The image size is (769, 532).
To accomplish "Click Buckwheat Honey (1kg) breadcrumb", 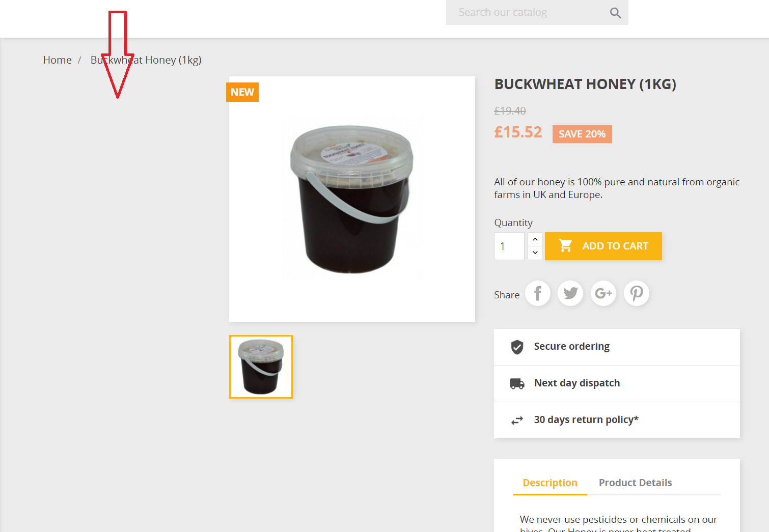I will click(x=146, y=60).
